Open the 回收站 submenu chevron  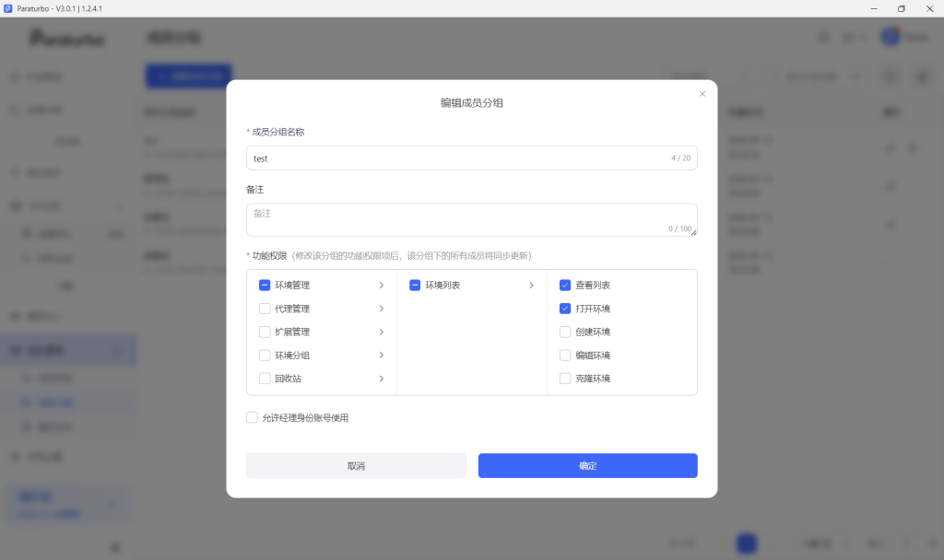tap(381, 379)
